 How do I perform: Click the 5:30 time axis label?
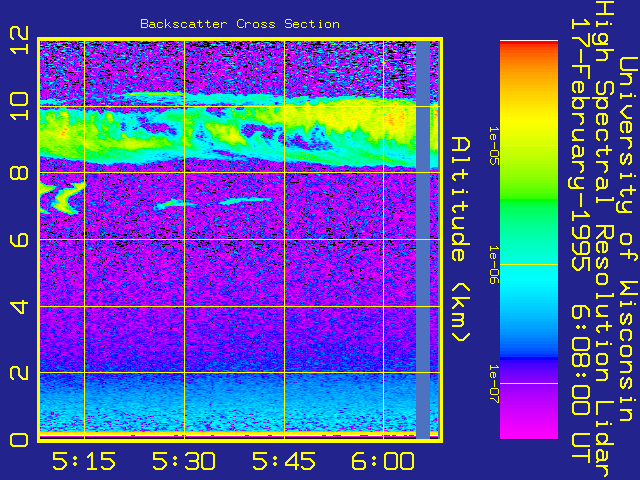184,461
